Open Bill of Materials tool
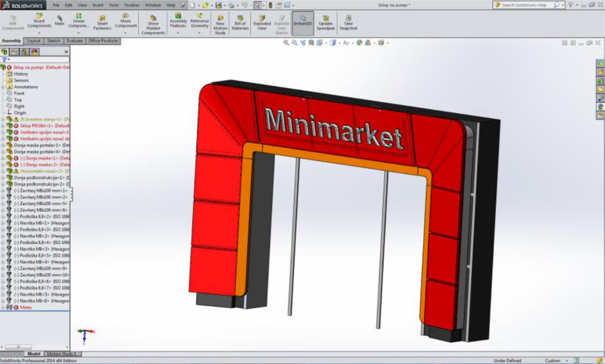 coord(240,22)
